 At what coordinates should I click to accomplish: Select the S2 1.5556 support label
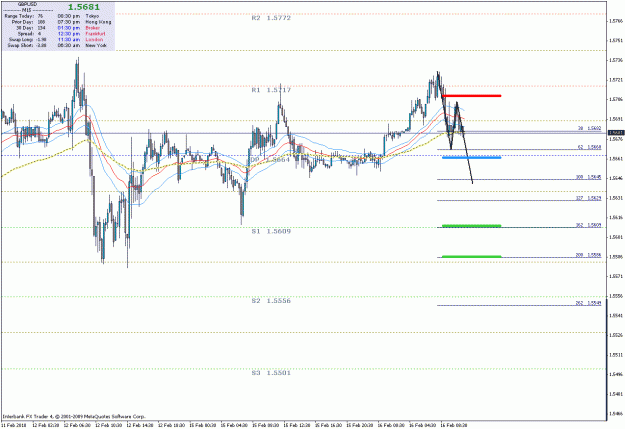click(x=271, y=301)
